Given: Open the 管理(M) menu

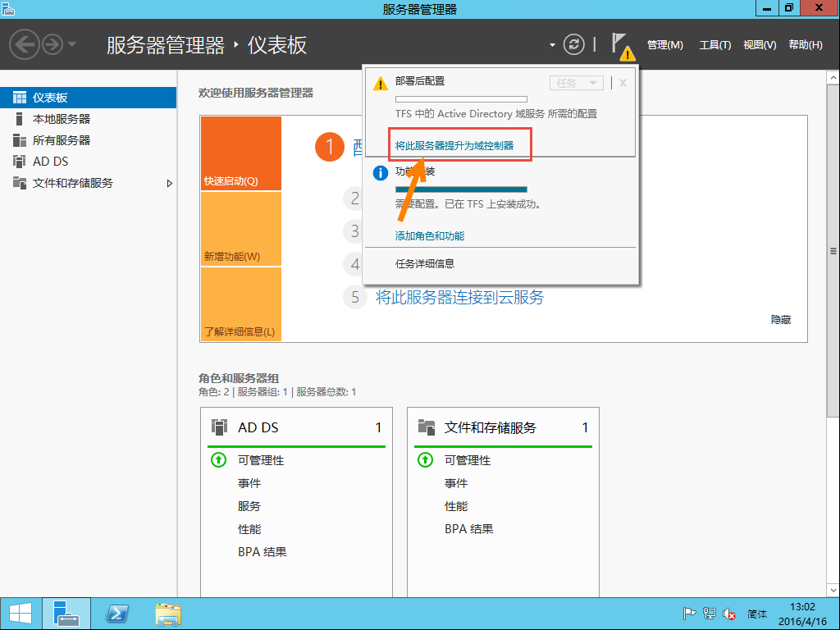Looking at the screenshot, I should [664, 45].
